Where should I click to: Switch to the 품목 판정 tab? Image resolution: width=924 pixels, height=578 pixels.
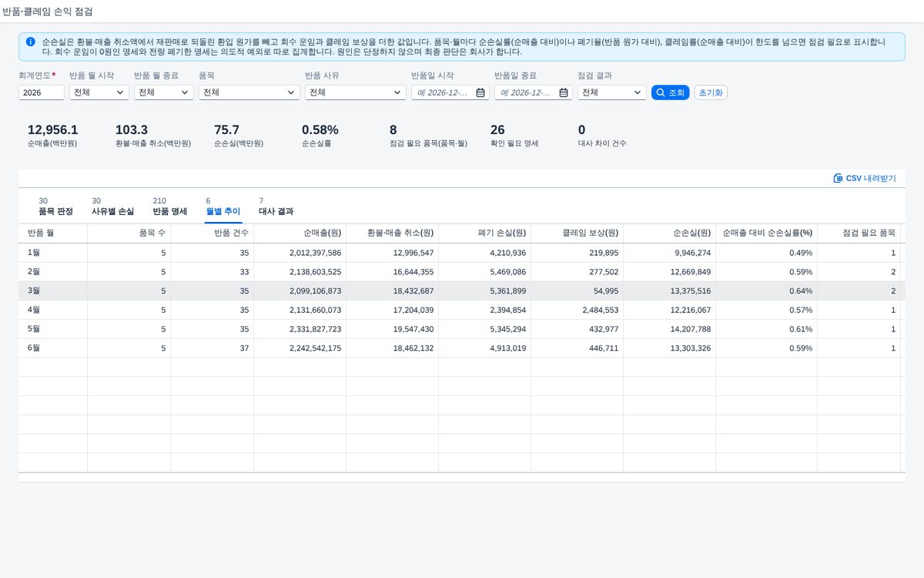55,207
